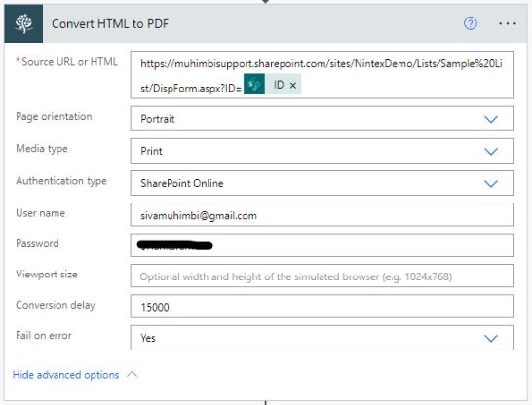Click the Conversion delay field with 15000
Image resolution: width=532 pixels, height=405 pixels.
click(322, 307)
